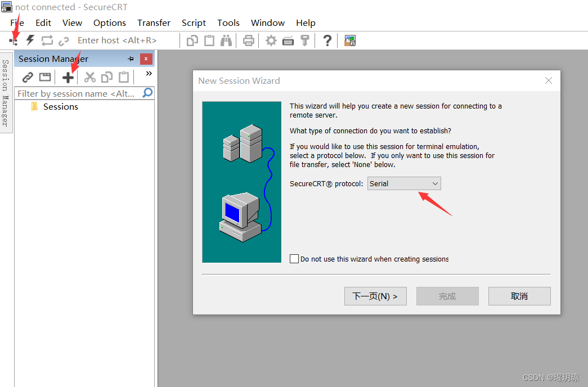Open Session Options gear icon
Image resolution: width=588 pixels, height=387 pixels.
coord(271,40)
